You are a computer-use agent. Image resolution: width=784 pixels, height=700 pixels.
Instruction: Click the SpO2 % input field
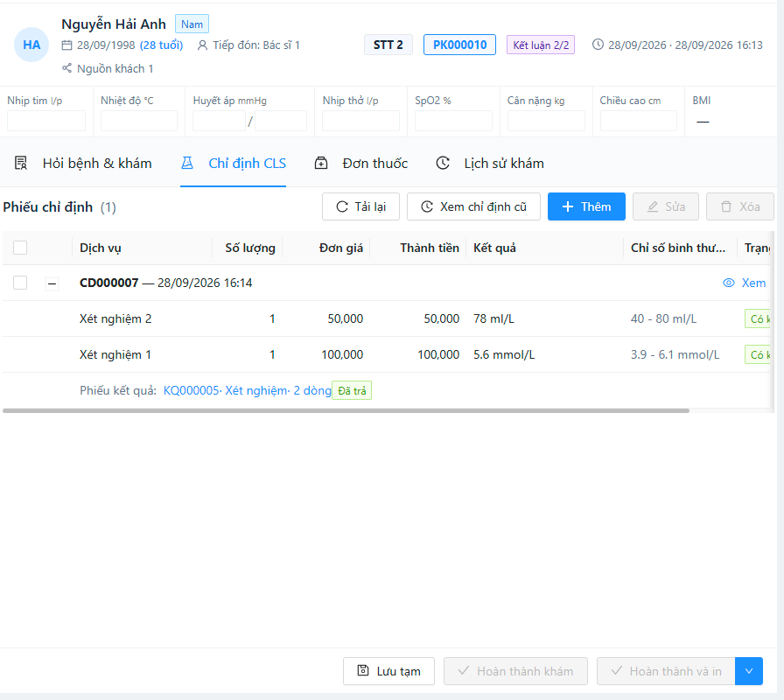[453, 121]
